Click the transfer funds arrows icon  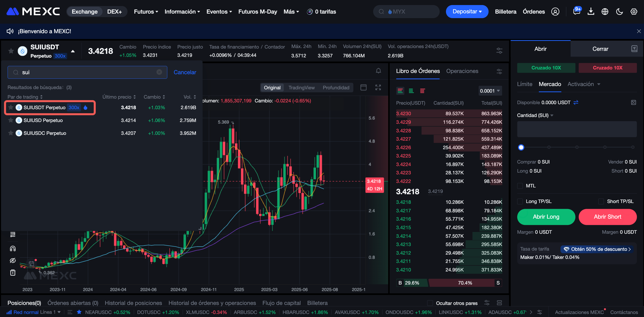pyautogui.click(x=576, y=102)
